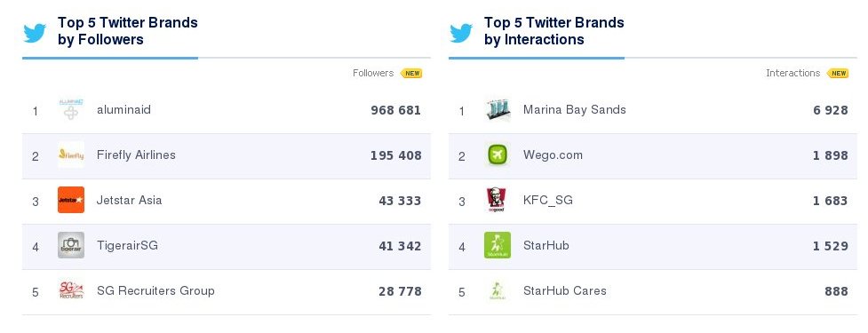Select the SG Recruiters Group link
The width and height of the screenshot is (868, 333).
point(155,290)
